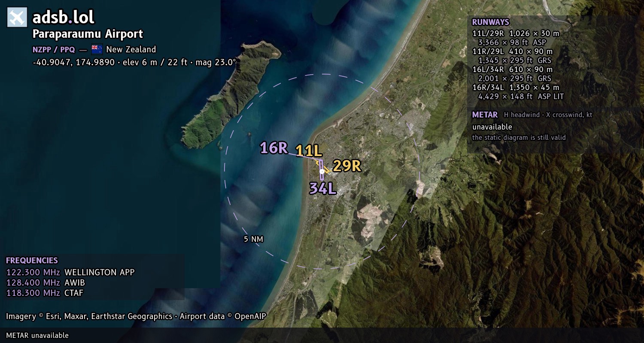Select the 16R/34L 1,350 × 45 m row
Image resolution: width=644 pixels, height=343 pixels.
click(516, 87)
